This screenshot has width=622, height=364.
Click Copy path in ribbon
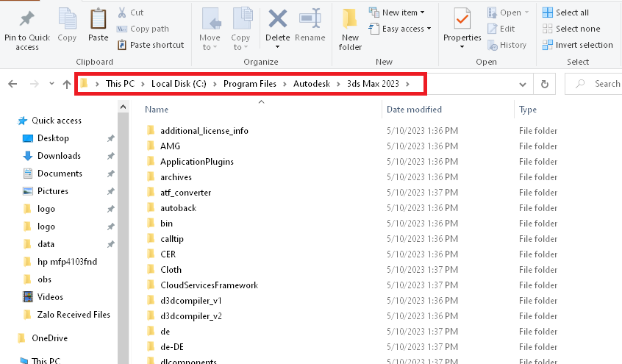pyautogui.click(x=143, y=29)
